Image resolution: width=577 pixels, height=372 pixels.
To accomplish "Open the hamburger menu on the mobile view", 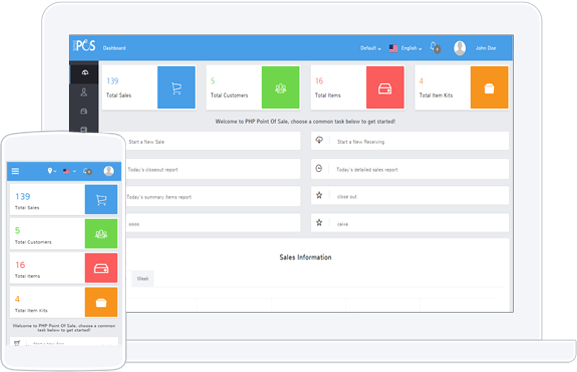I will (15, 171).
